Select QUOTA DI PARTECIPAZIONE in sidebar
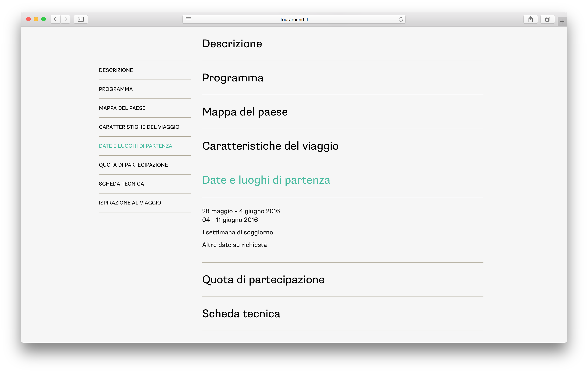 (x=133, y=165)
